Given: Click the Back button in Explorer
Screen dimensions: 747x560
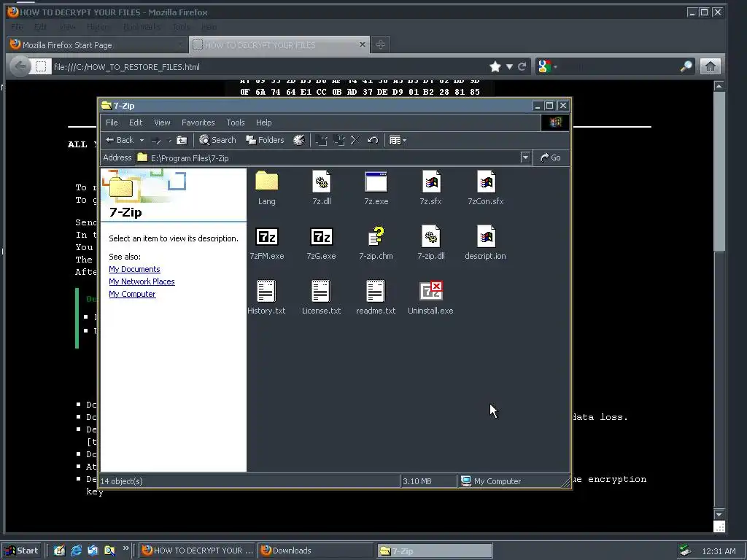Looking at the screenshot, I should click(120, 140).
